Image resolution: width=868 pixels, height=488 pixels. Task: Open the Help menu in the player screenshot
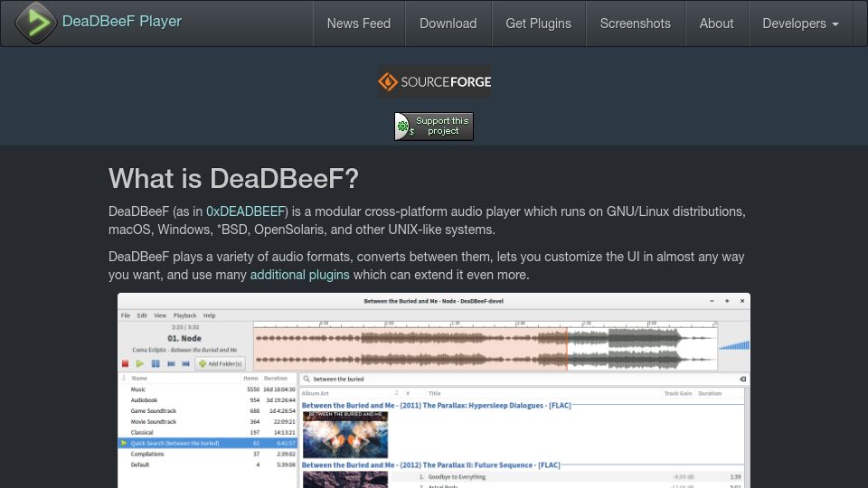pyautogui.click(x=209, y=315)
